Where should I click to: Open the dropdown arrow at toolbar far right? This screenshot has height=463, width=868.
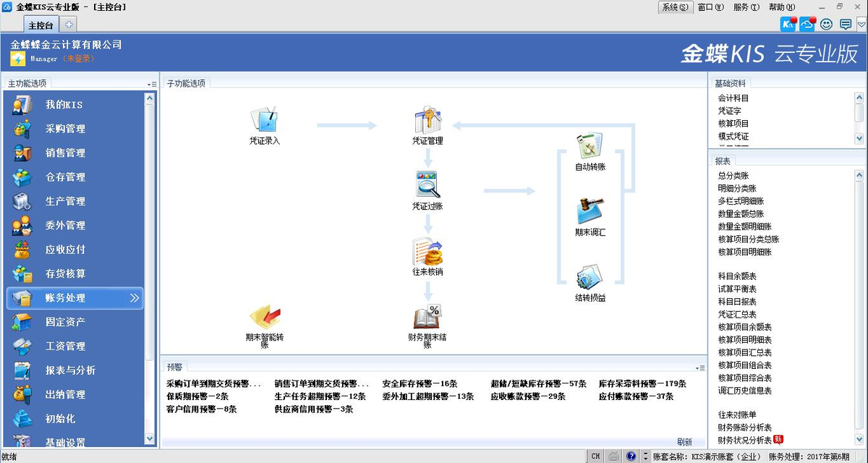[x=860, y=25]
